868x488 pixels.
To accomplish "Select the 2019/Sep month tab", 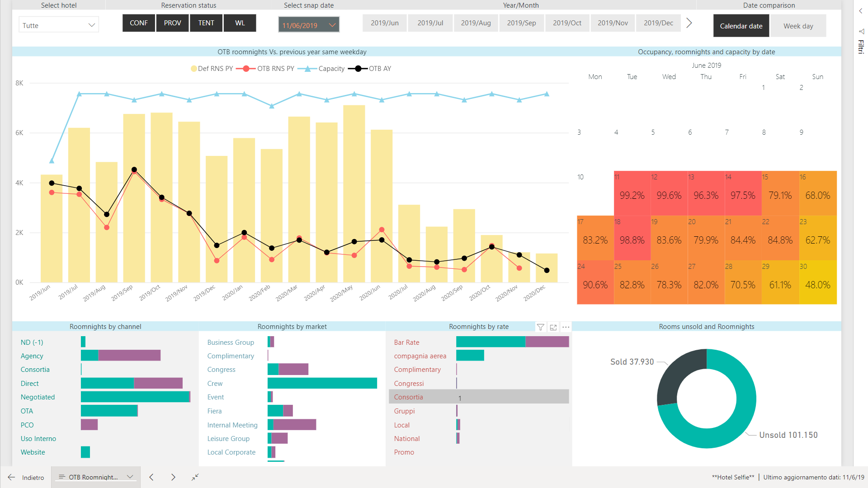I will [521, 23].
